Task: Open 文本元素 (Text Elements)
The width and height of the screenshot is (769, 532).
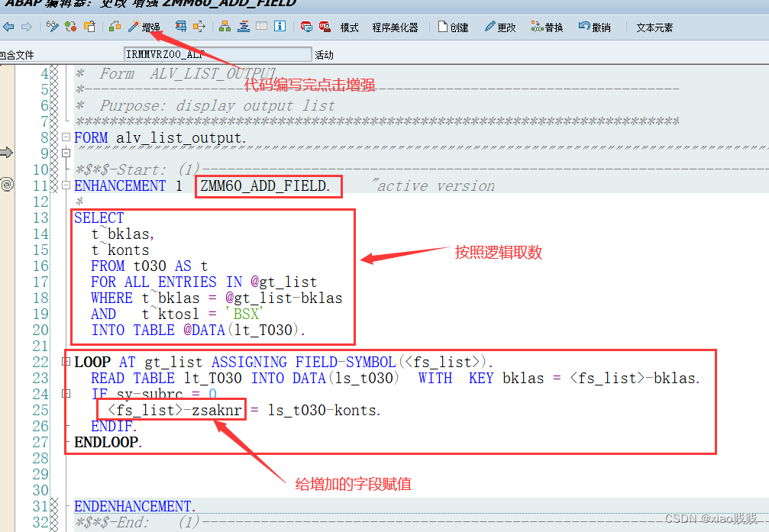Action: pyautogui.click(x=654, y=27)
